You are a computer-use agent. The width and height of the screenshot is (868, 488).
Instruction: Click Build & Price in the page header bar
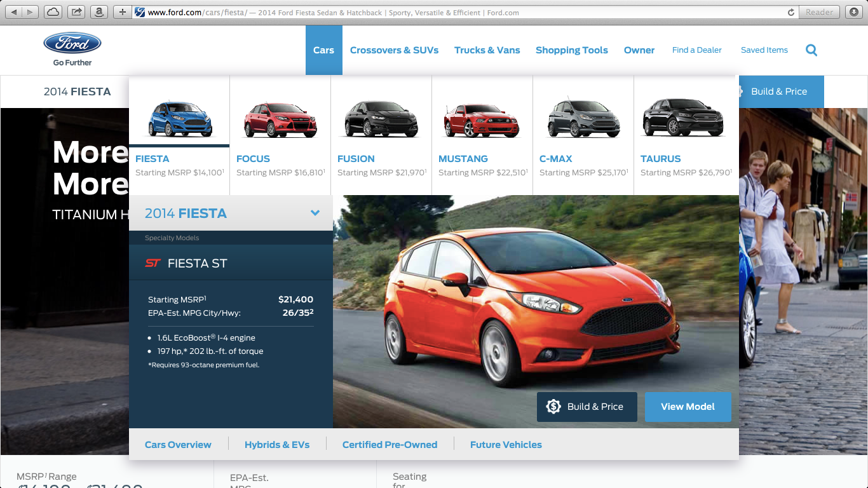pos(779,91)
